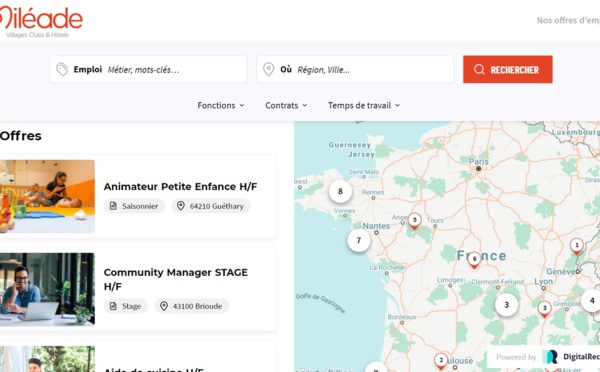
Task: Select map pin 6 in central France
Action: pos(474,260)
